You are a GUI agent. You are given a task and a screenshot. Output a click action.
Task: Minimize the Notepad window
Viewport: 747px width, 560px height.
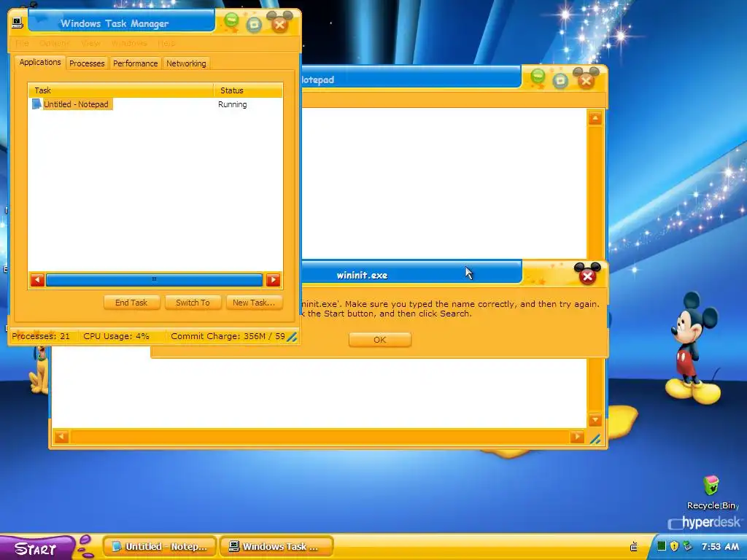point(538,77)
